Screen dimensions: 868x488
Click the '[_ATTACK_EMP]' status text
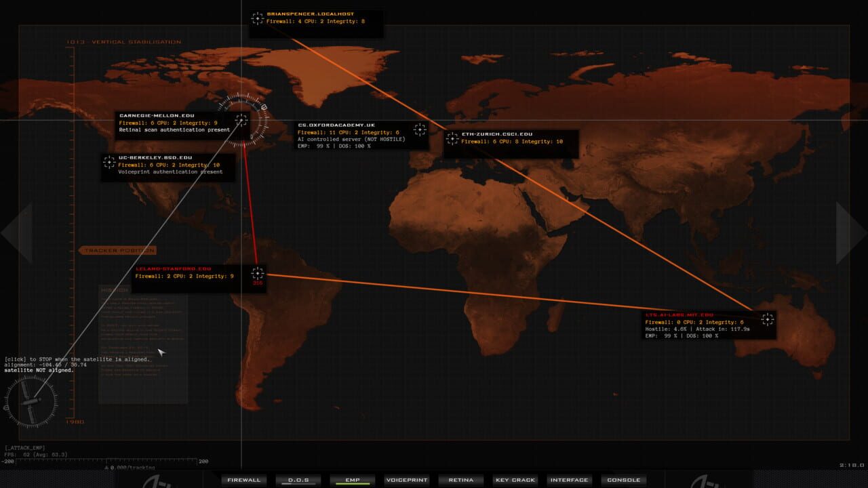25,449
